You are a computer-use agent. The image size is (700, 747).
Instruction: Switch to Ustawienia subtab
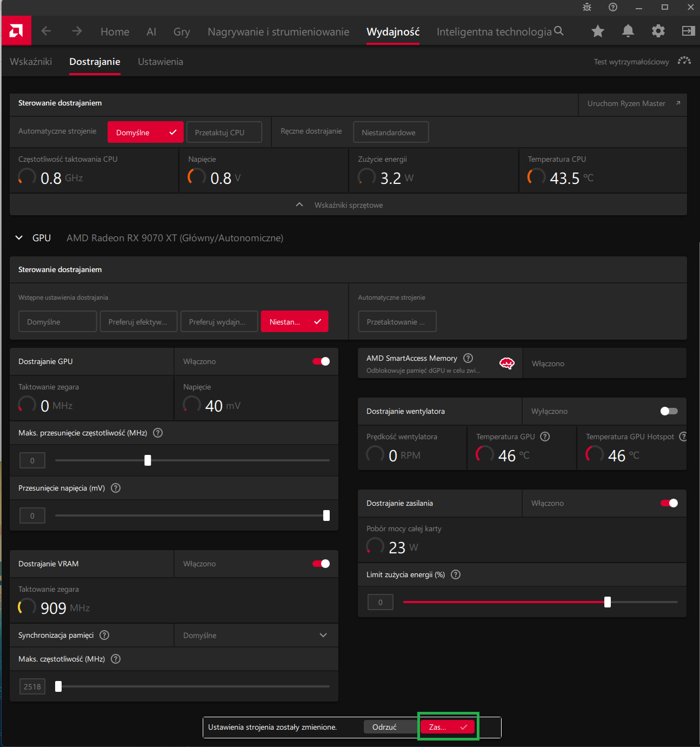161,62
